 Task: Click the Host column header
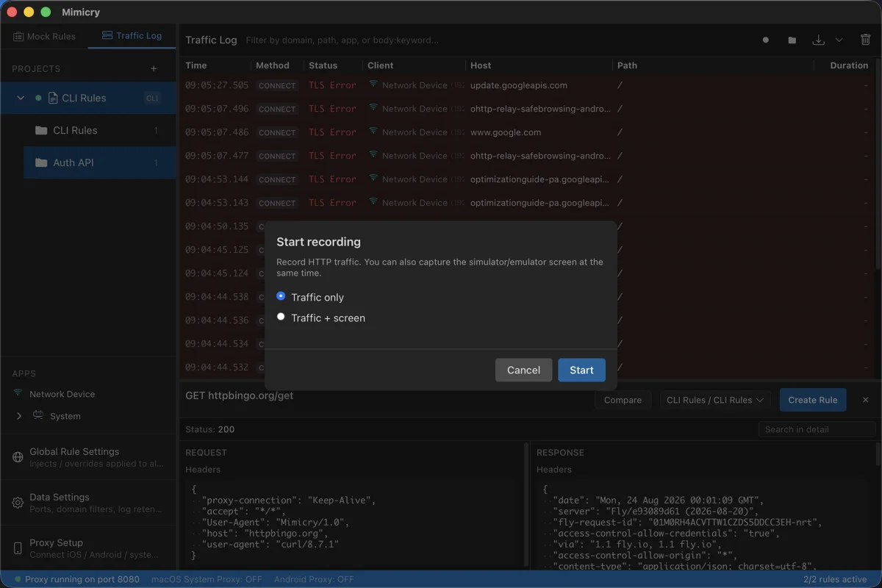coord(481,65)
